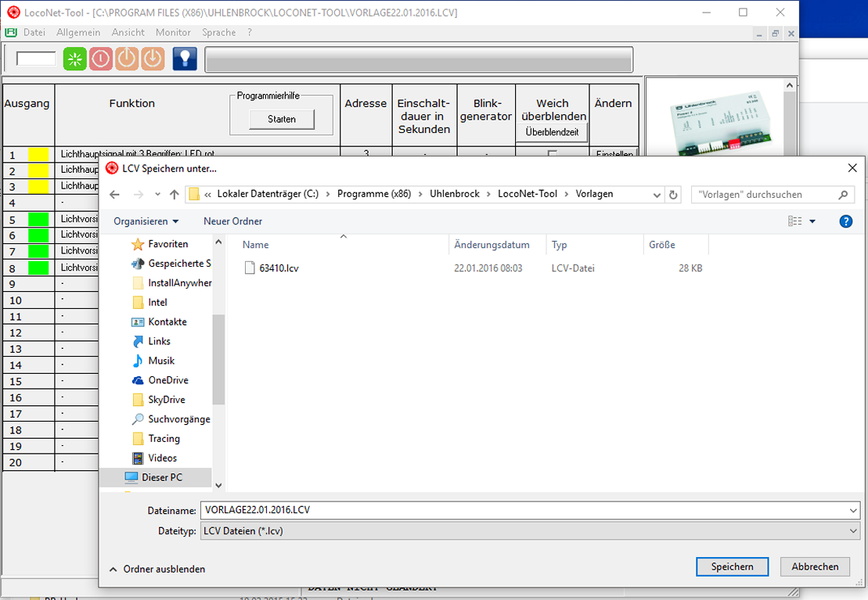Click Neuer Ordner
The image size is (868, 600).
[232, 221]
